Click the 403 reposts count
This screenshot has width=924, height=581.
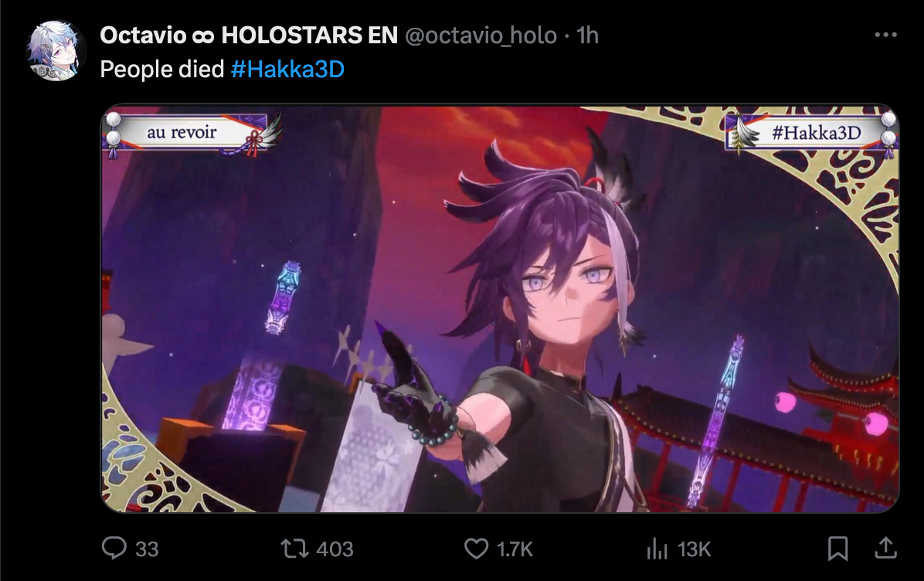[335, 549]
